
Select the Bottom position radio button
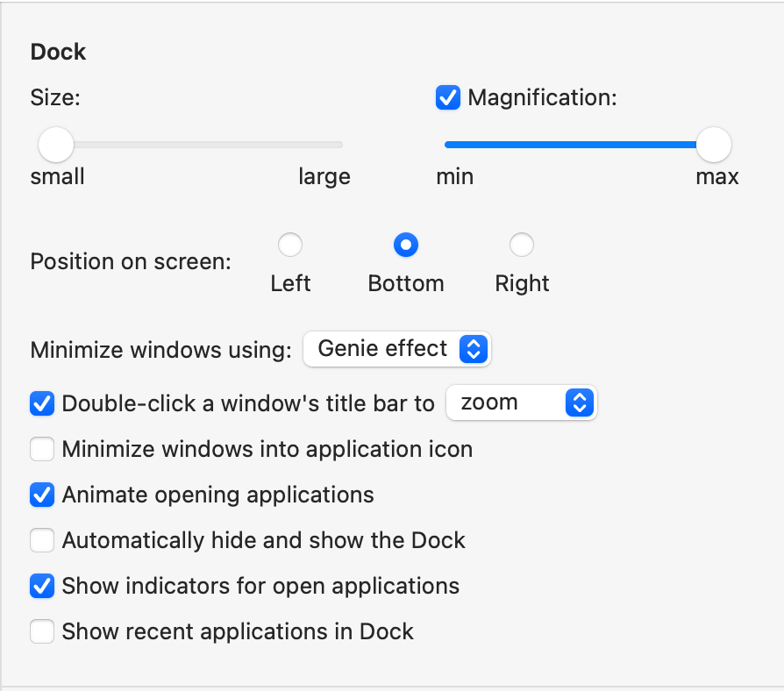[x=406, y=245]
